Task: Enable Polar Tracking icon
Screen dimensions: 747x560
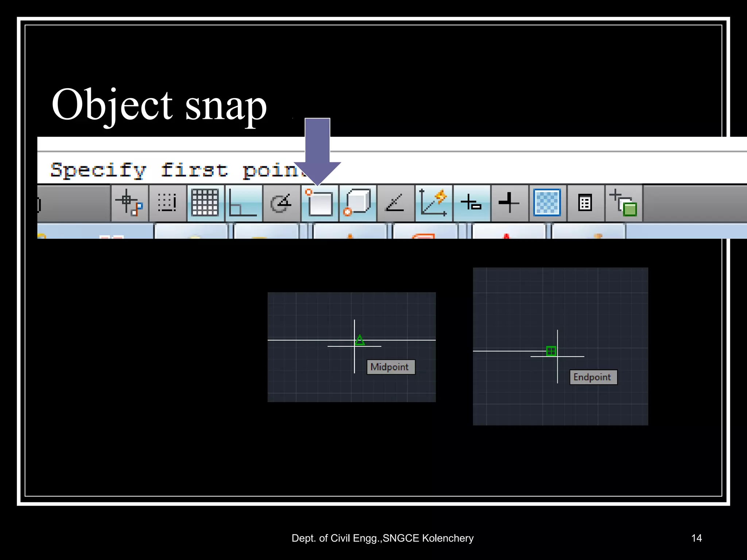Action: 281,203
